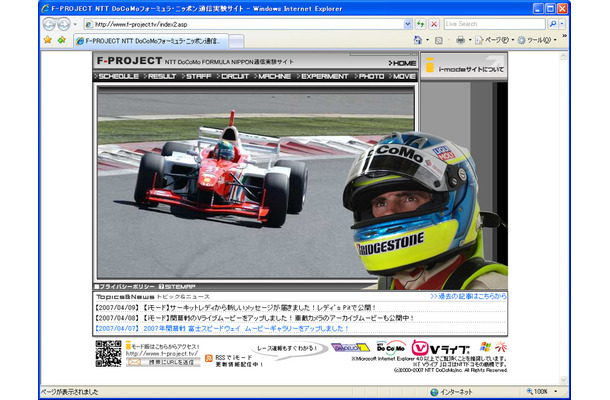
Task: Click the F-PROJECT site logo
Action: click(130, 61)
